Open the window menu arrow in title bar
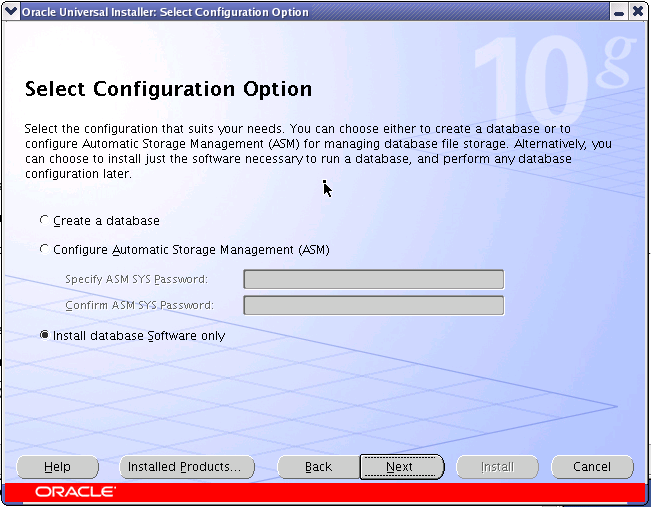The height and width of the screenshot is (507, 651). pos(11,11)
